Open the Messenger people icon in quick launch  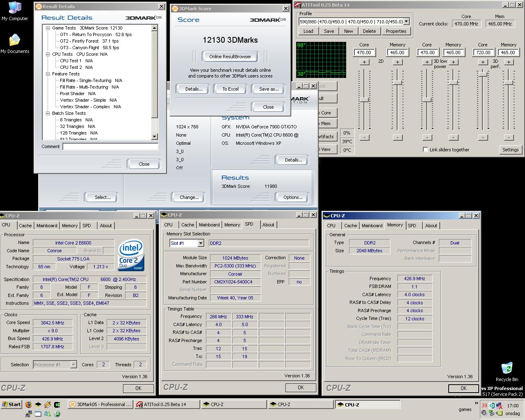(48, 414)
